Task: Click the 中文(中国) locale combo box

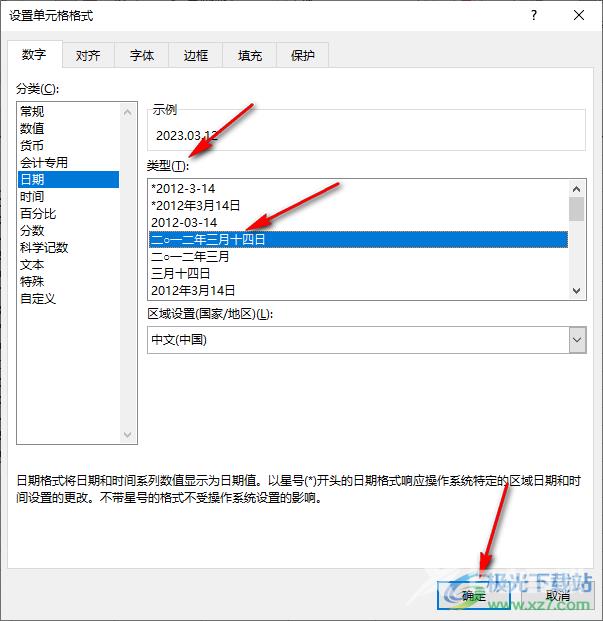Action: pyautogui.click(x=366, y=340)
